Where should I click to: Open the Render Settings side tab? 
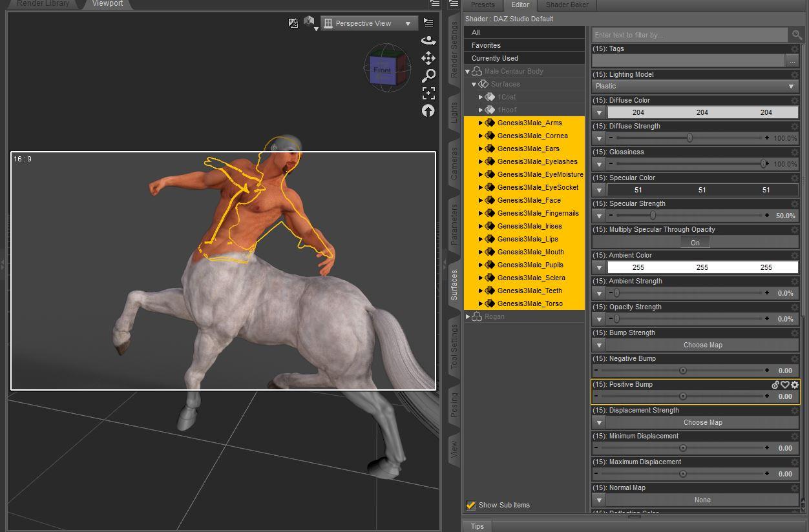click(454, 49)
